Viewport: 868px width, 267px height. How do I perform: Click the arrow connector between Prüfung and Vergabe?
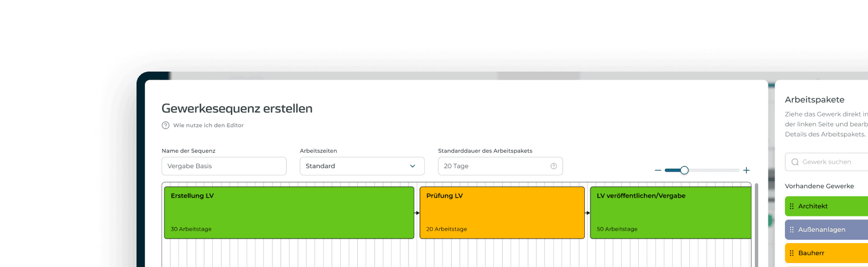pos(588,213)
